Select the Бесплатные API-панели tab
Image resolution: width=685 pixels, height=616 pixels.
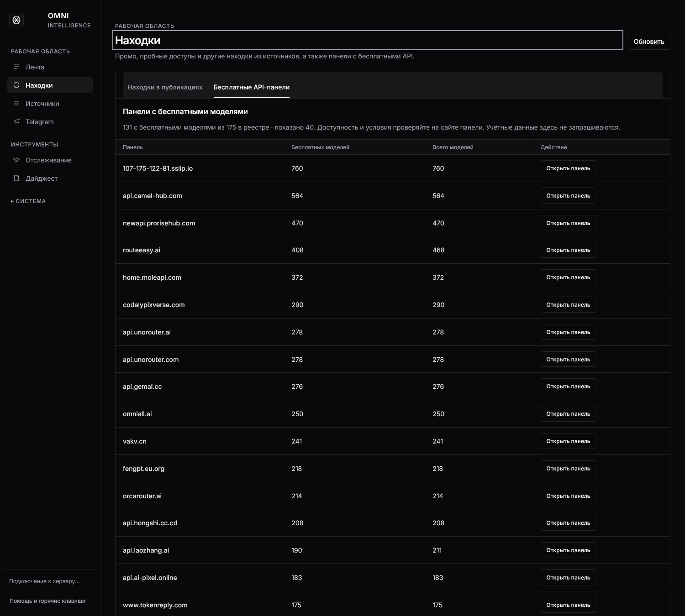click(252, 87)
